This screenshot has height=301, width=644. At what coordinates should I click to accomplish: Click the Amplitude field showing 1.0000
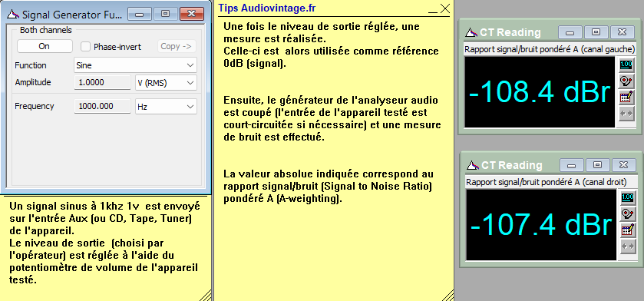102,82
